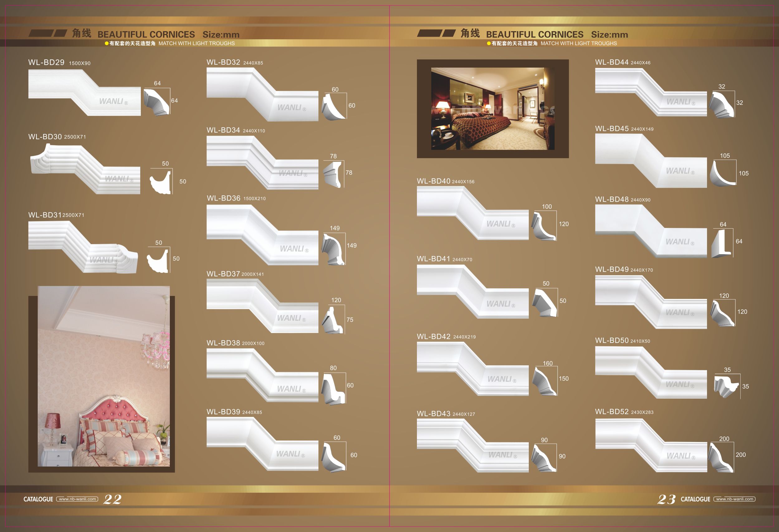Image resolution: width=779 pixels, height=532 pixels.
Task: Click the WL-BD37 product label
Action: 223,274
